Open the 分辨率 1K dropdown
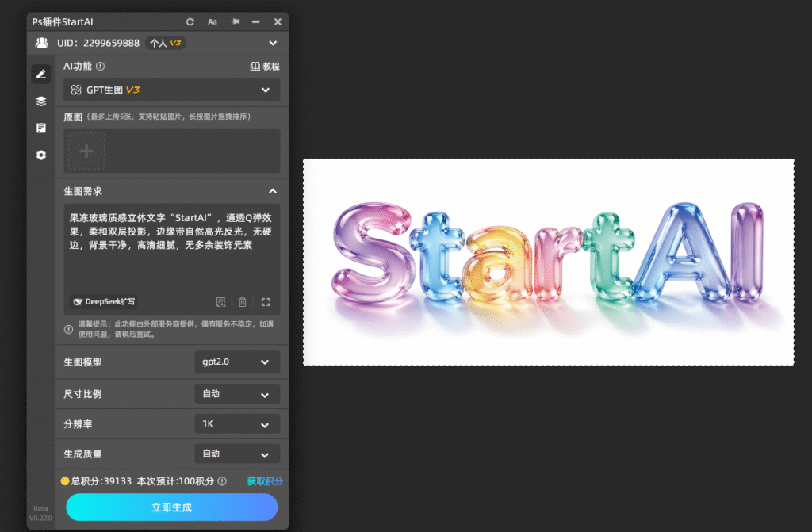 (x=237, y=424)
